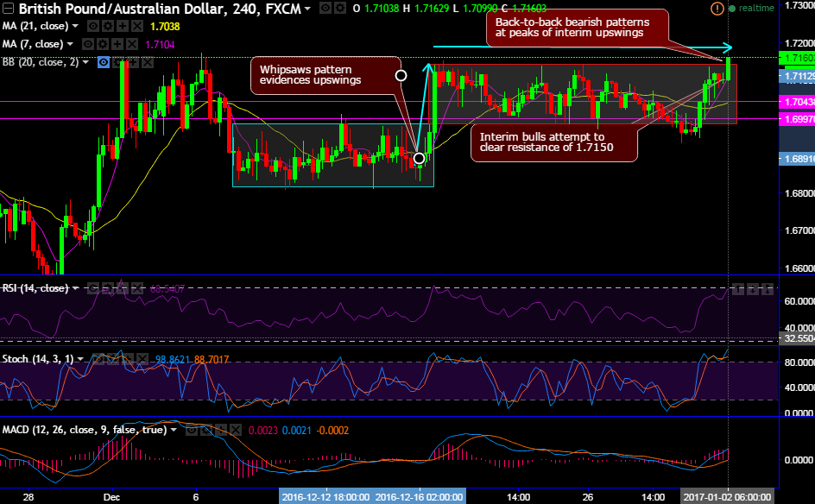Expand the FXCM symbol dropdown arrow
The width and height of the screenshot is (815, 504).
[x=307, y=9]
